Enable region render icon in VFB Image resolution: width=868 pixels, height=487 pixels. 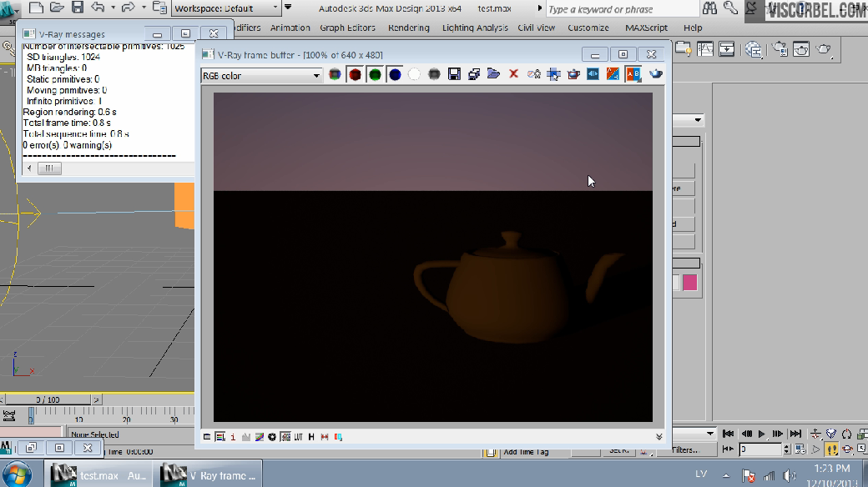[553, 74]
